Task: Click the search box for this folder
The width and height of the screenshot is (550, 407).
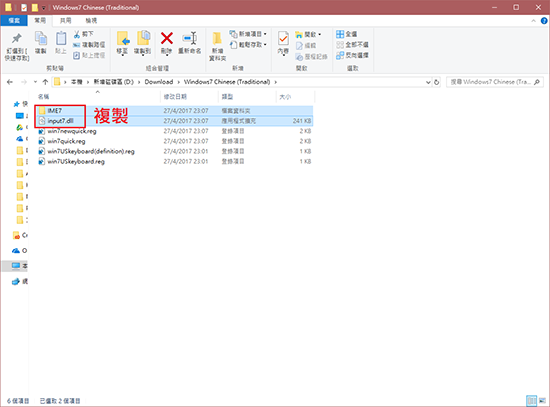Action: 495,82
